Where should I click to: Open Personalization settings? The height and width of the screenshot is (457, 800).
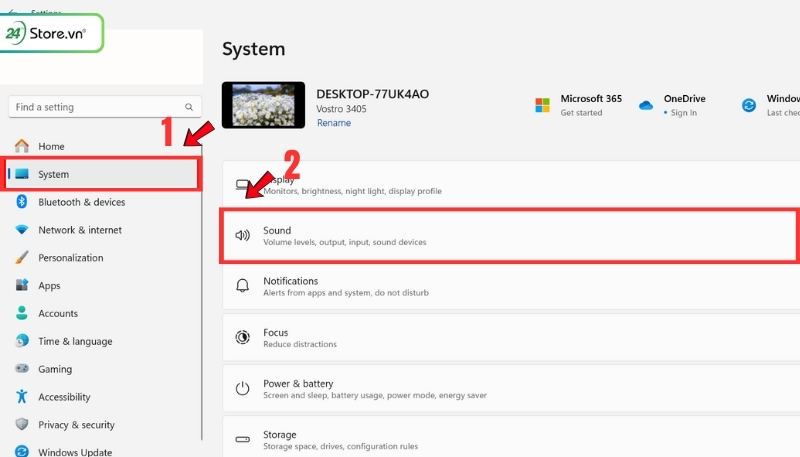(x=104, y=258)
